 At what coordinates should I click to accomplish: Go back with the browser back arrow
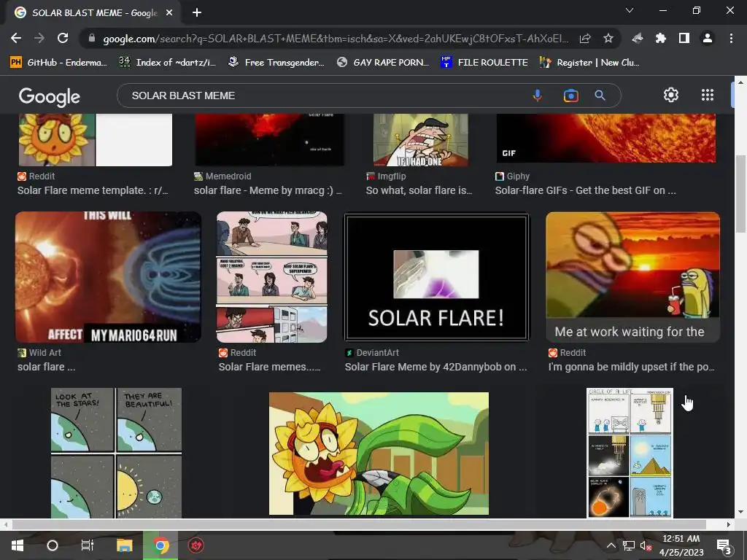16,38
